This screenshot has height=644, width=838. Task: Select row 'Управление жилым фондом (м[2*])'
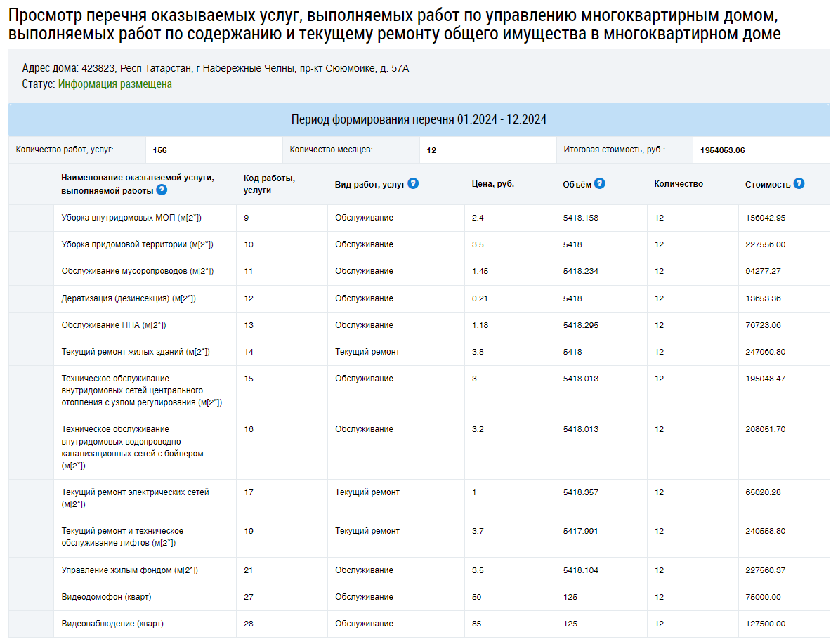(x=419, y=571)
